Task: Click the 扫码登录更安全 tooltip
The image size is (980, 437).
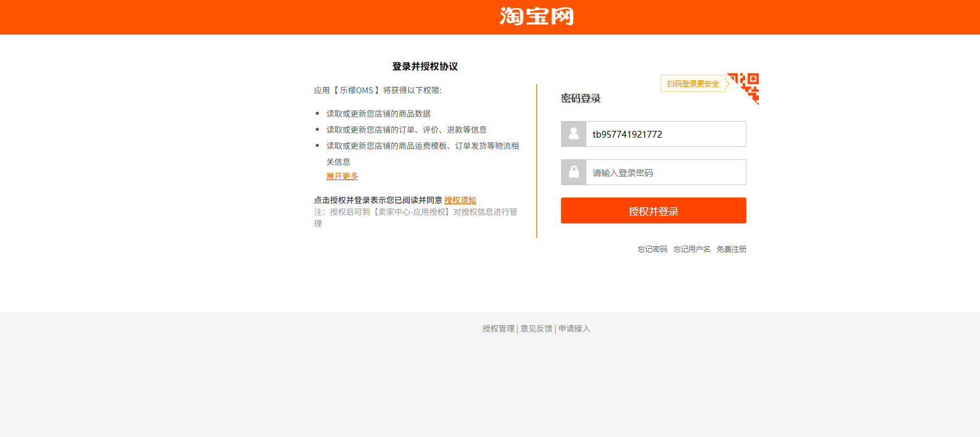Action: click(693, 83)
